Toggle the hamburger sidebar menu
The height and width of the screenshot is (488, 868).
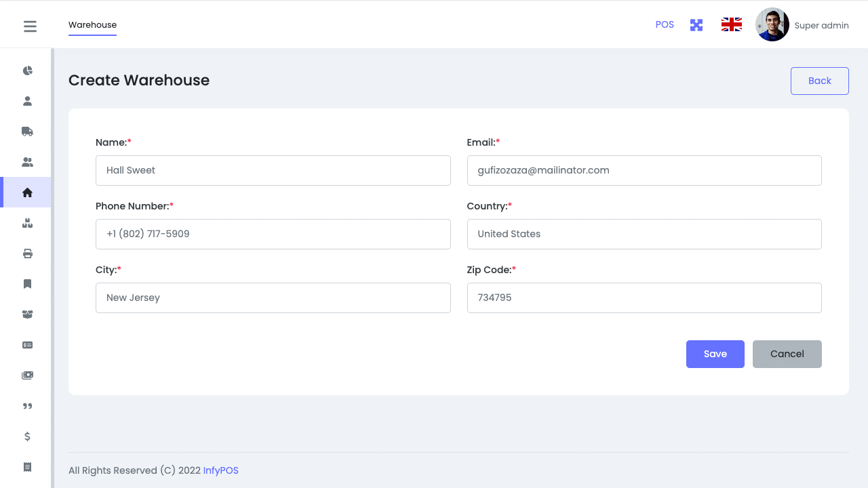[x=30, y=26]
